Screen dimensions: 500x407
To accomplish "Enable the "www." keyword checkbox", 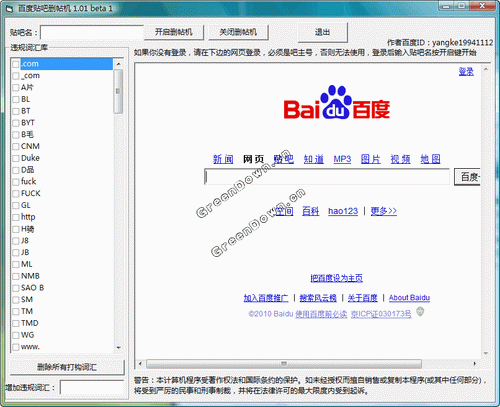I will pos(16,347).
